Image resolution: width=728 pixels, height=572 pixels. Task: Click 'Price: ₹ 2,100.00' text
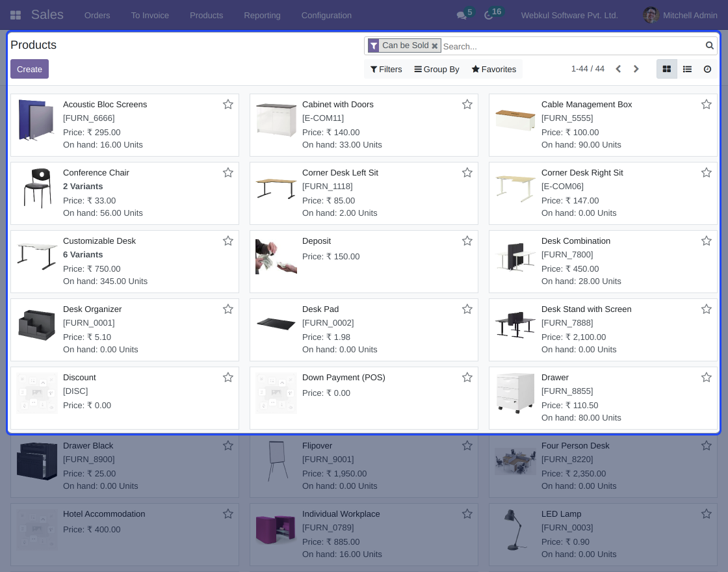click(x=573, y=337)
